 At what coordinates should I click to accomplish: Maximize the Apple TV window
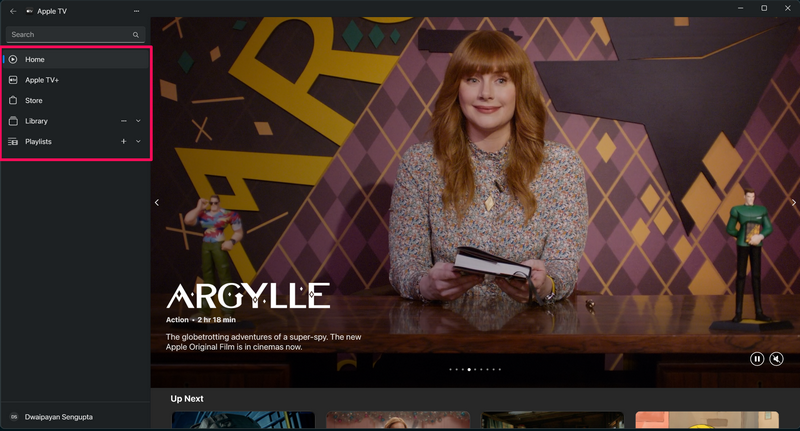pos(764,8)
